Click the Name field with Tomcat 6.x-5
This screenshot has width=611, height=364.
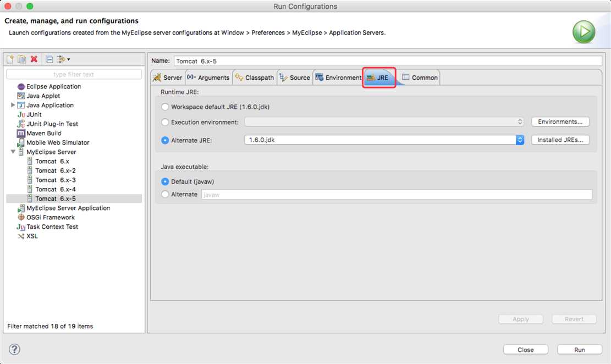click(x=388, y=61)
